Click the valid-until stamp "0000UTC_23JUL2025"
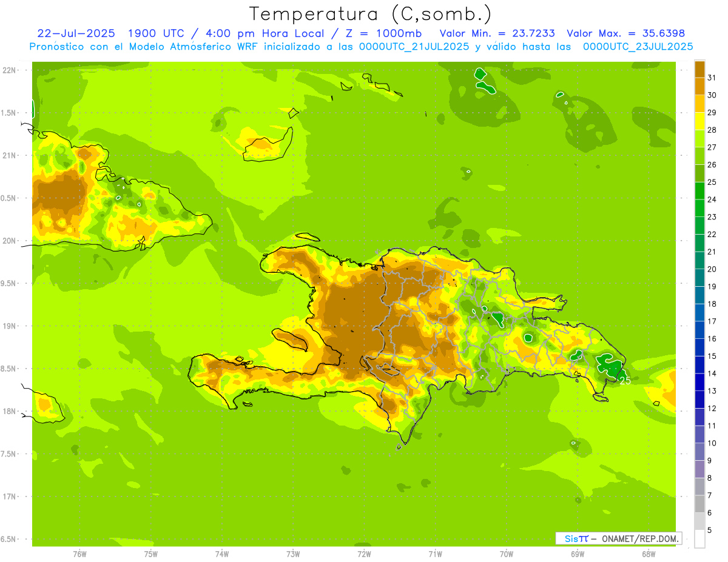The width and height of the screenshot is (728, 562). pos(638,47)
